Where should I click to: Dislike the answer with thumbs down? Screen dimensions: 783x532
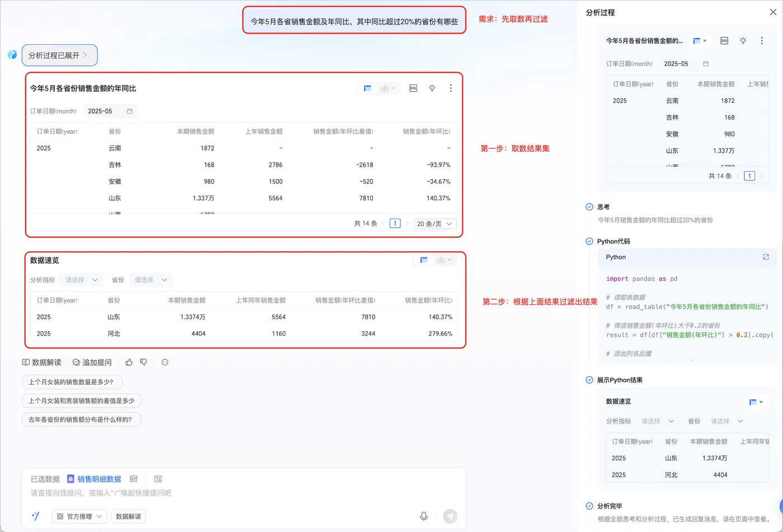click(144, 362)
